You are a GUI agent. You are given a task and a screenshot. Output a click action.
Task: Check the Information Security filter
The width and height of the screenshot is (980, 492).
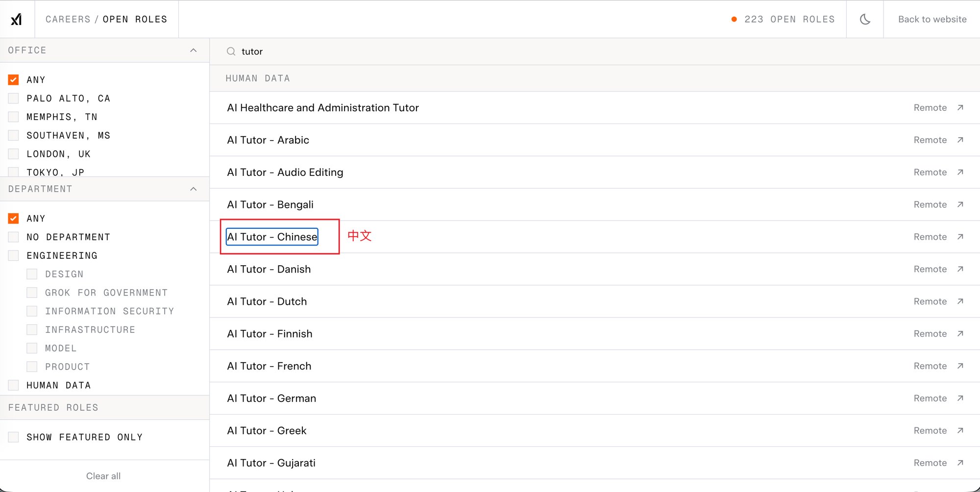click(32, 311)
